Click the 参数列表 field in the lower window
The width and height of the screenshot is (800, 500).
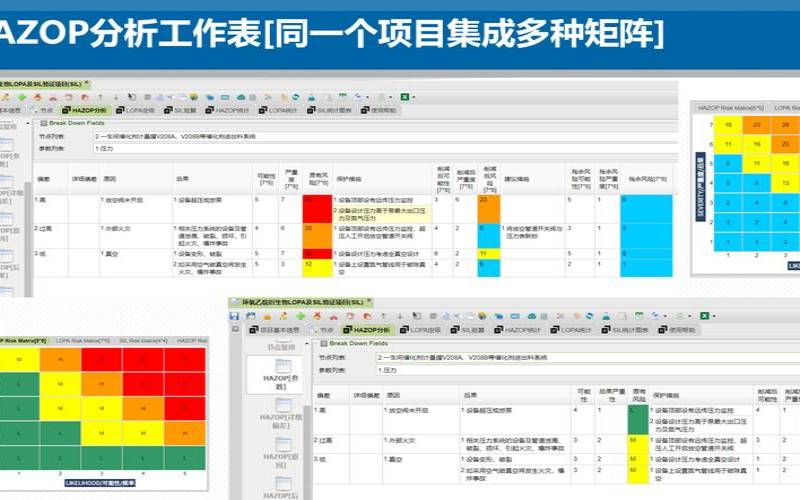(x=588, y=370)
